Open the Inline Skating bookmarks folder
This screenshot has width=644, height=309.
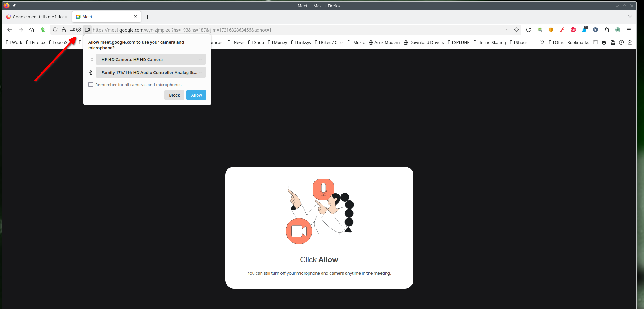pos(490,42)
